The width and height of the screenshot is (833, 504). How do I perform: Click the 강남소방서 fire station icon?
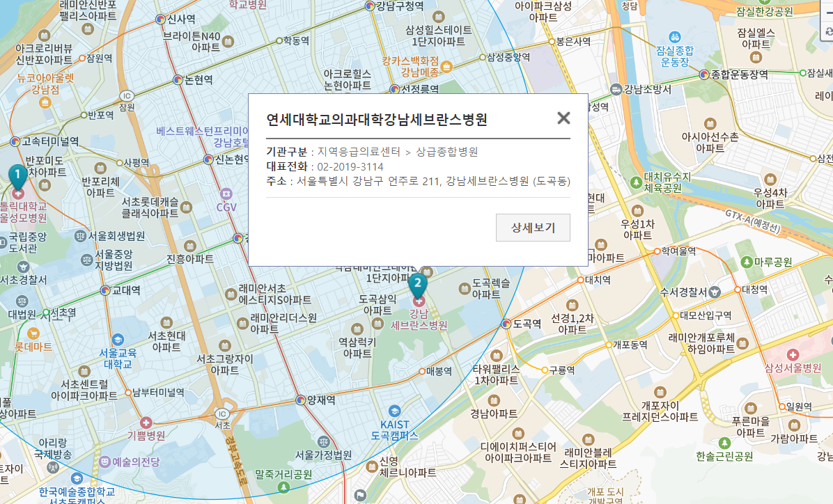point(616,89)
